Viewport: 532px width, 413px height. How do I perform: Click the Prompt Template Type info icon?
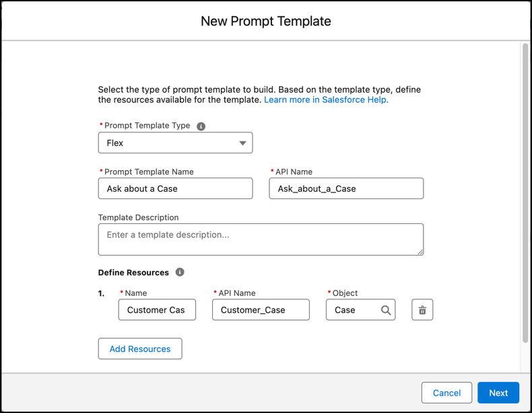201,126
